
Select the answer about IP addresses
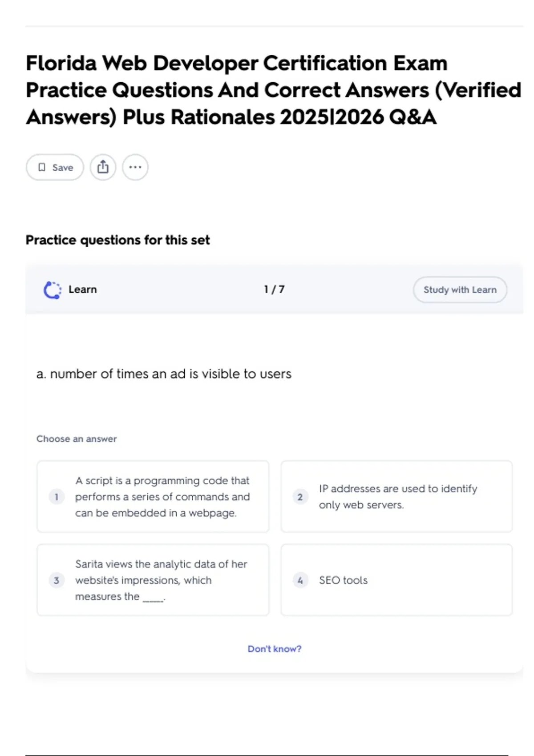click(398, 497)
